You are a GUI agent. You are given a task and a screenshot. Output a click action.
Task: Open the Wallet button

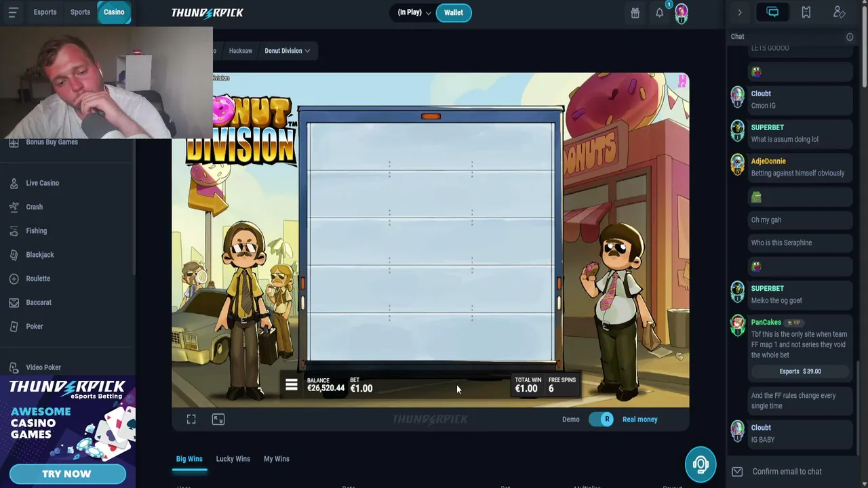tap(454, 12)
